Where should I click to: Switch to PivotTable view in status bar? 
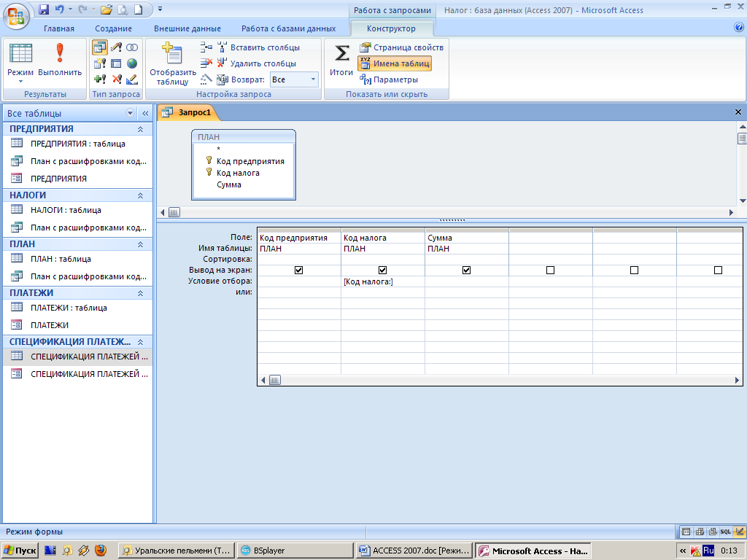pyautogui.click(x=700, y=532)
